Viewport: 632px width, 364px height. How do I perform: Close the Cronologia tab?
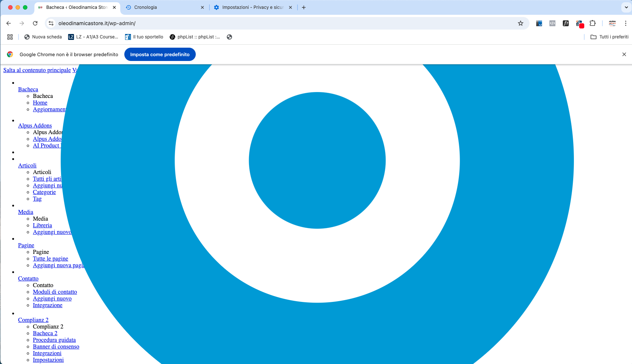(x=202, y=7)
